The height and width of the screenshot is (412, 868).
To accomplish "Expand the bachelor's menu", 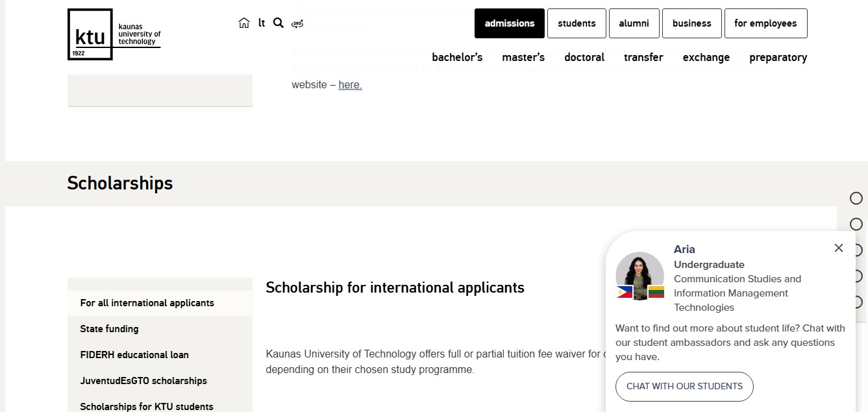I will 457,57.
